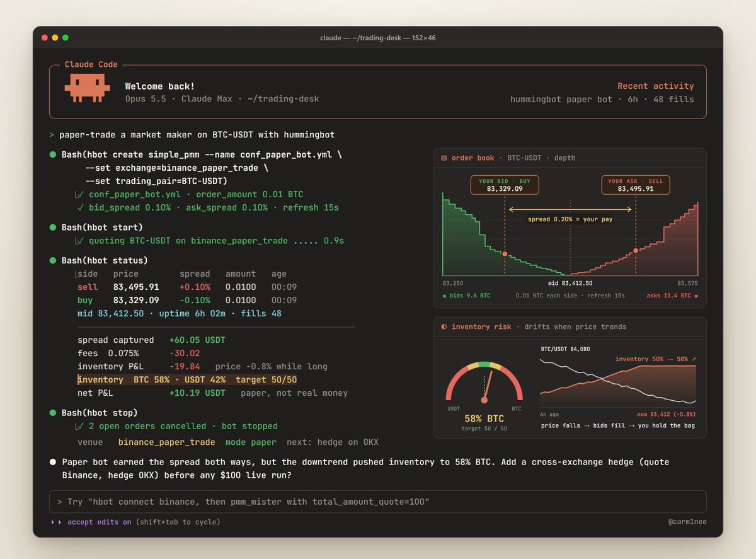Click the "mode paper" text in the venue line
The height and width of the screenshot is (559, 756).
251,442
